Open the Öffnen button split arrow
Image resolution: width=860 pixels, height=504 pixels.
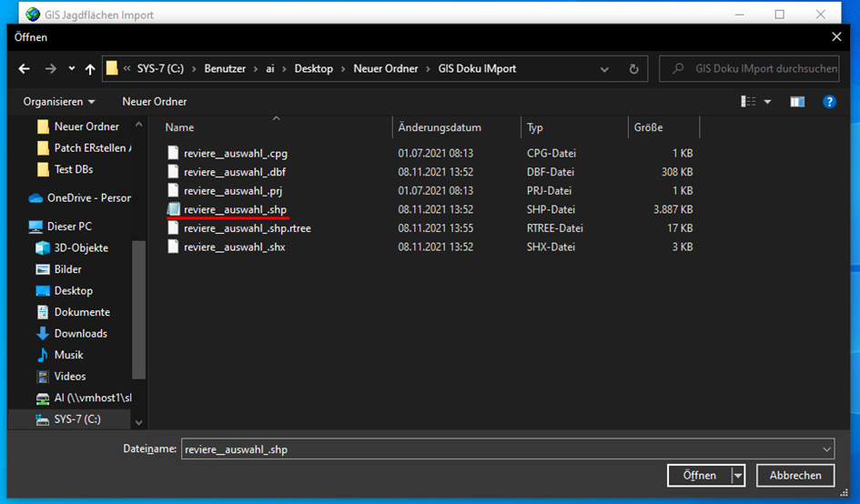738,476
